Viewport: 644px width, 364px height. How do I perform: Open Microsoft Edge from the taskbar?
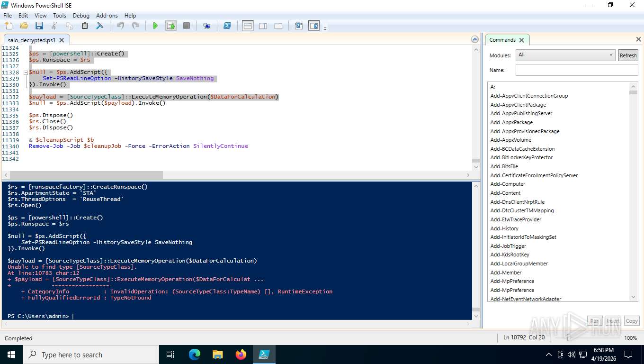195,355
